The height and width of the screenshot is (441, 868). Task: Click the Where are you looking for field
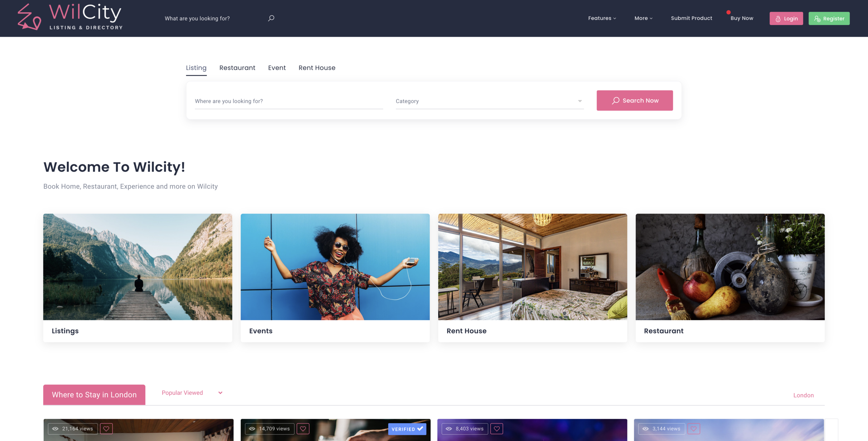point(289,101)
